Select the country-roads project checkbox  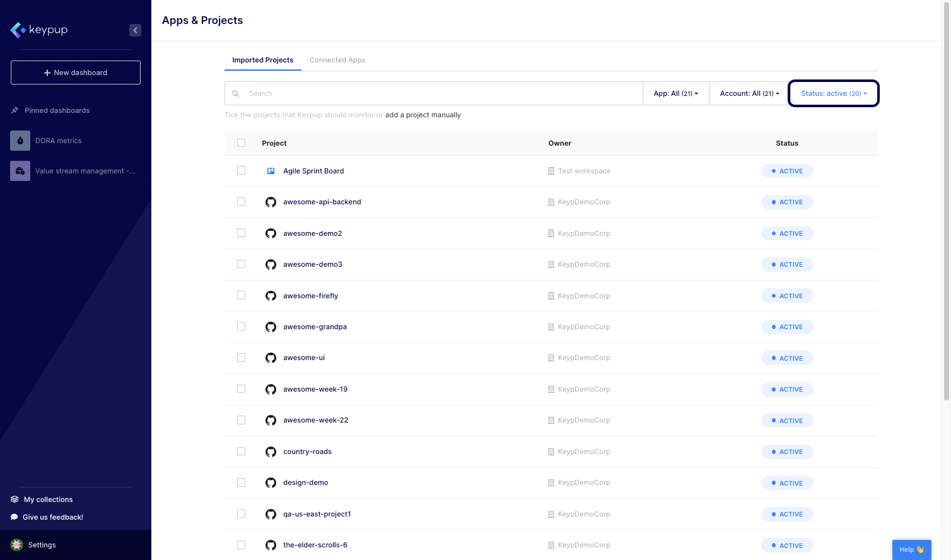[241, 452]
